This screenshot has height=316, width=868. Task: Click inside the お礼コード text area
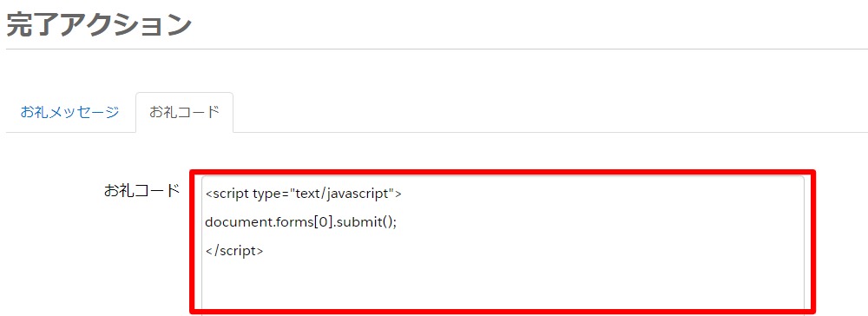point(503,245)
